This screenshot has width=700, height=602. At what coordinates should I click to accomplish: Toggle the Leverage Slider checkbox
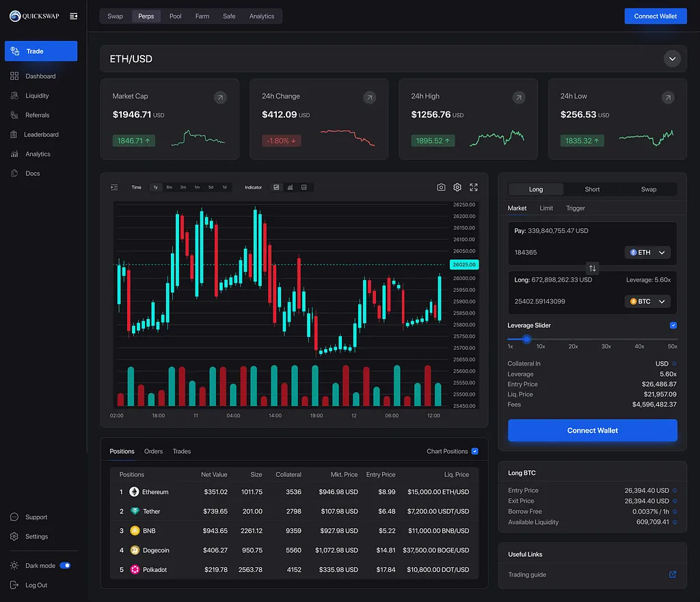(x=673, y=325)
